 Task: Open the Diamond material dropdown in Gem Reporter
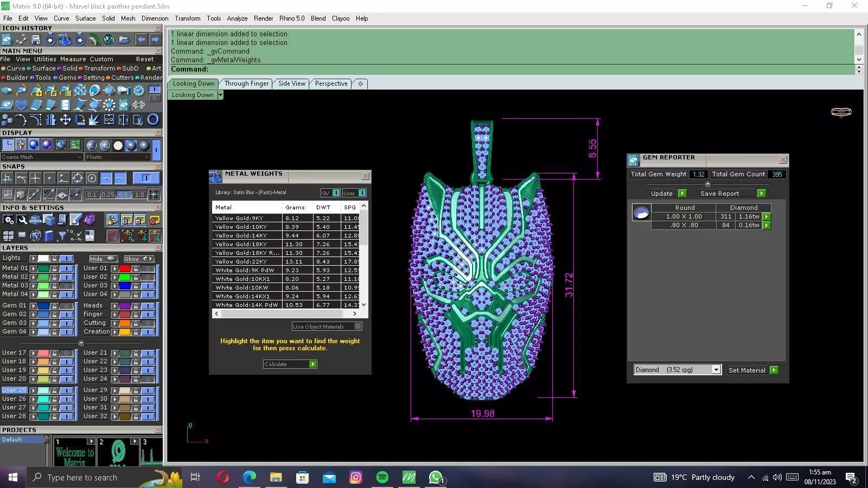pyautogui.click(x=716, y=370)
